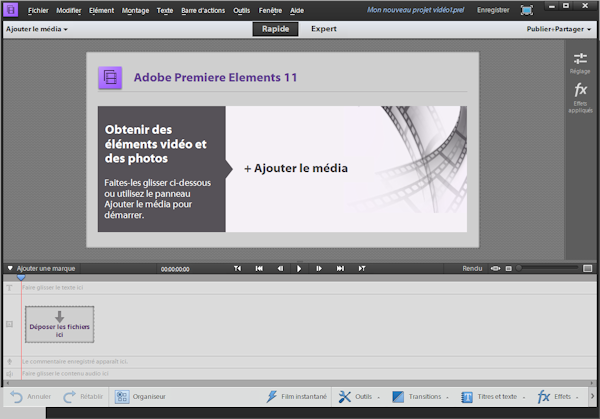Click the Déposer les fichiers ici drop zone

59,324
